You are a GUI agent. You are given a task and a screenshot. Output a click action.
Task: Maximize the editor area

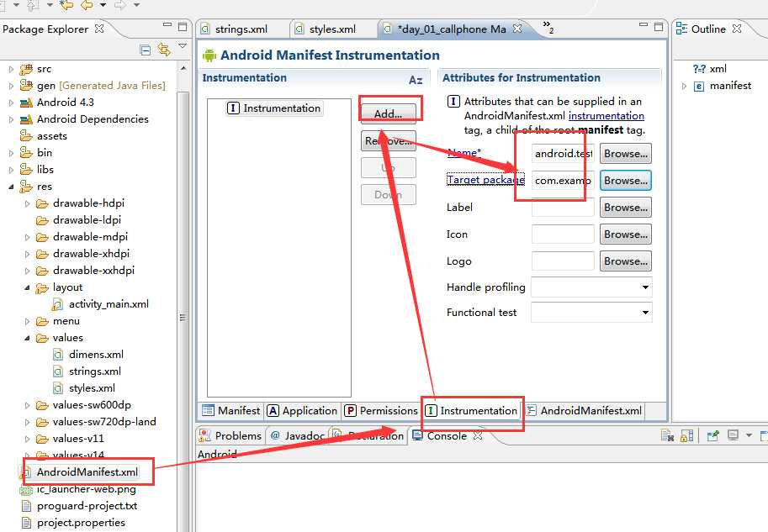pyautogui.click(x=659, y=26)
